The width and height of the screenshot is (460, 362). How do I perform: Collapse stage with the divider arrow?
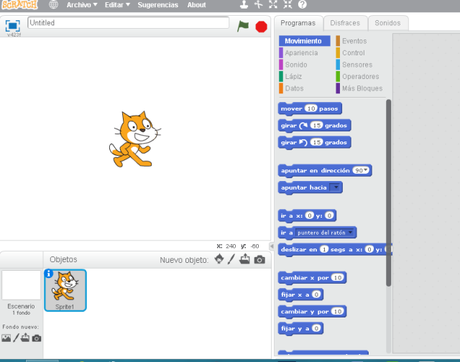tap(272, 246)
